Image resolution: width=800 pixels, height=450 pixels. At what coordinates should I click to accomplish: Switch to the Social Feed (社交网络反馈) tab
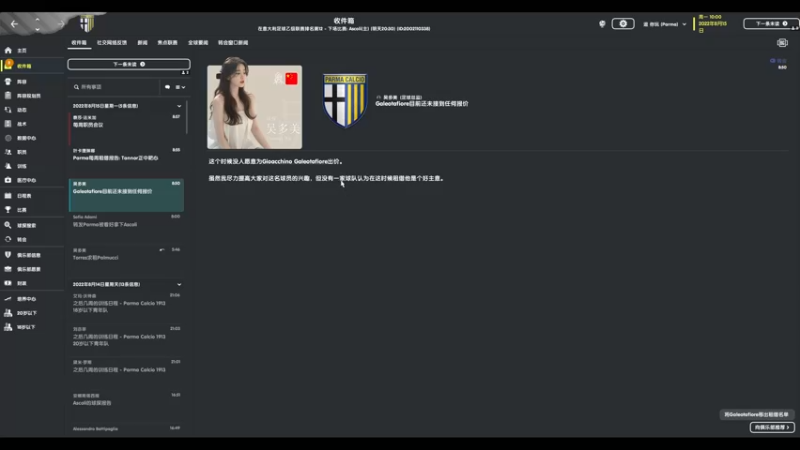point(112,43)
